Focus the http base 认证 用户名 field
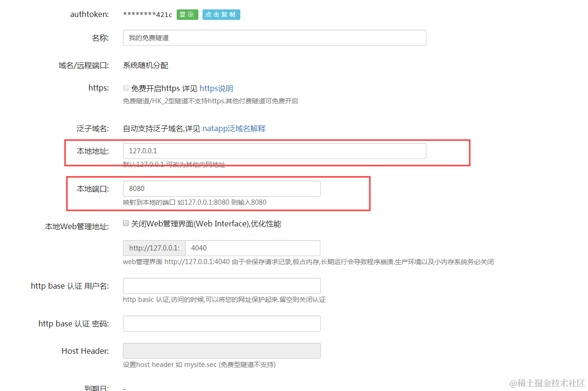 (x=221, y=286)
